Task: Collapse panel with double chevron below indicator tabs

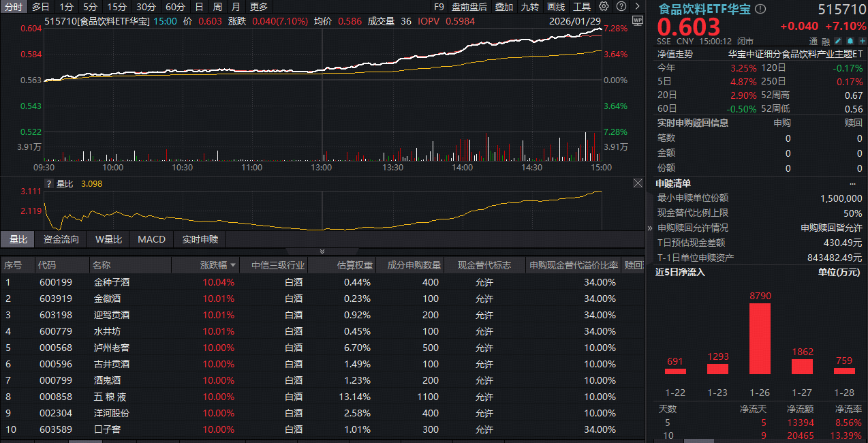Action: [x=322, y=251]
